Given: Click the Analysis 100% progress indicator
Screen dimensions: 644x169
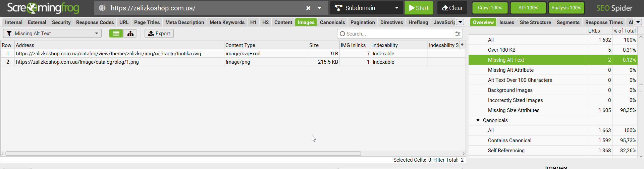Looking at the screenshot, I should [566, 8].
